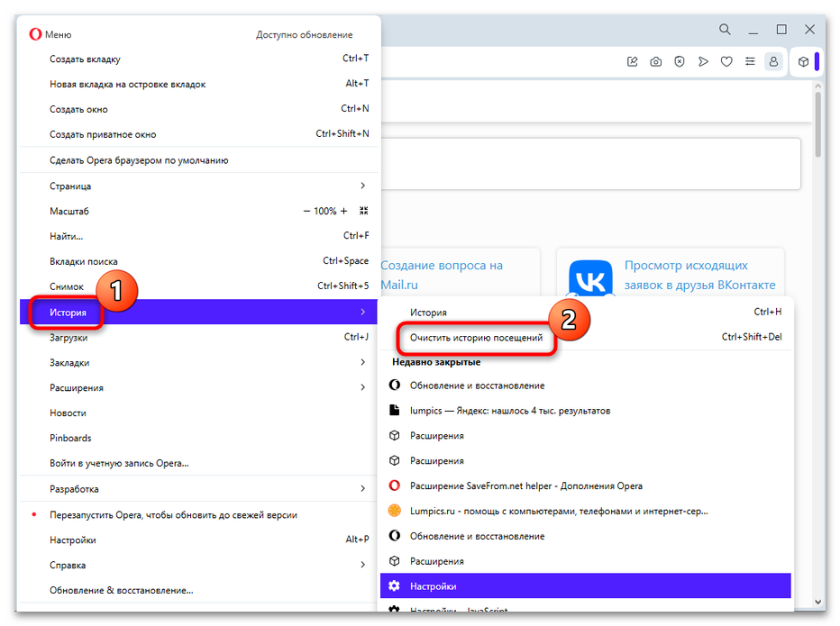Open the search tabs magnifier icon
The image size is (840, 626).
click(x=725, y=30)
